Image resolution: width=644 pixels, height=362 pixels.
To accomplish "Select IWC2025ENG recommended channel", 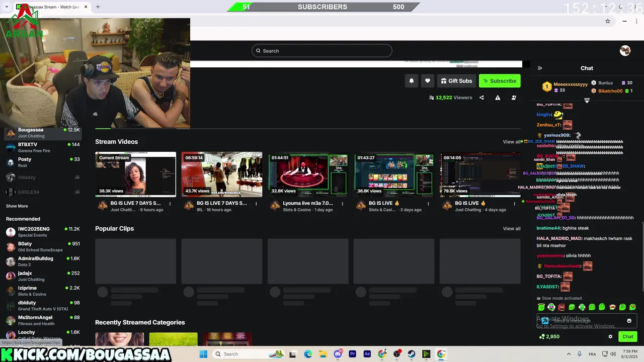I will coord(43,232).
